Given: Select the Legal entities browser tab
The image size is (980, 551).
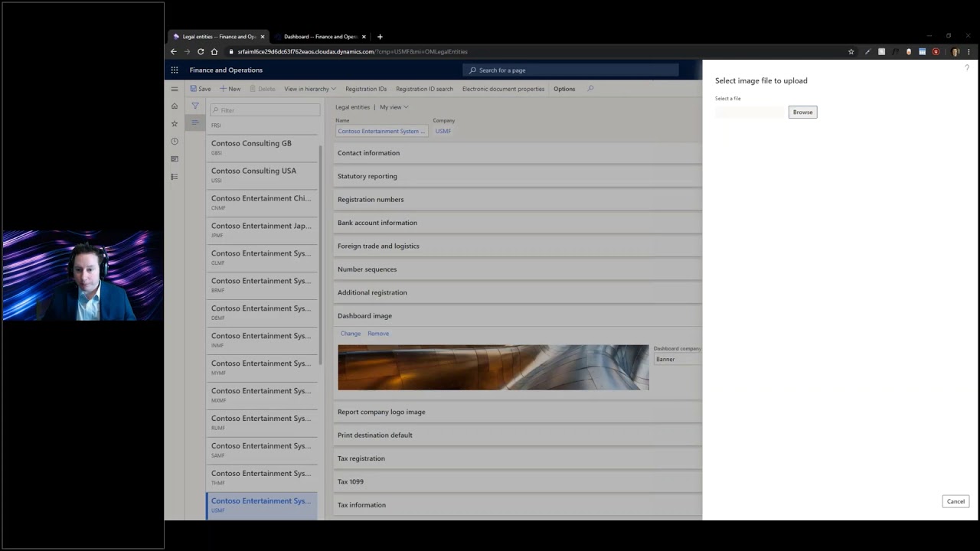Looking at the screenshot, I should pos(218,37).
